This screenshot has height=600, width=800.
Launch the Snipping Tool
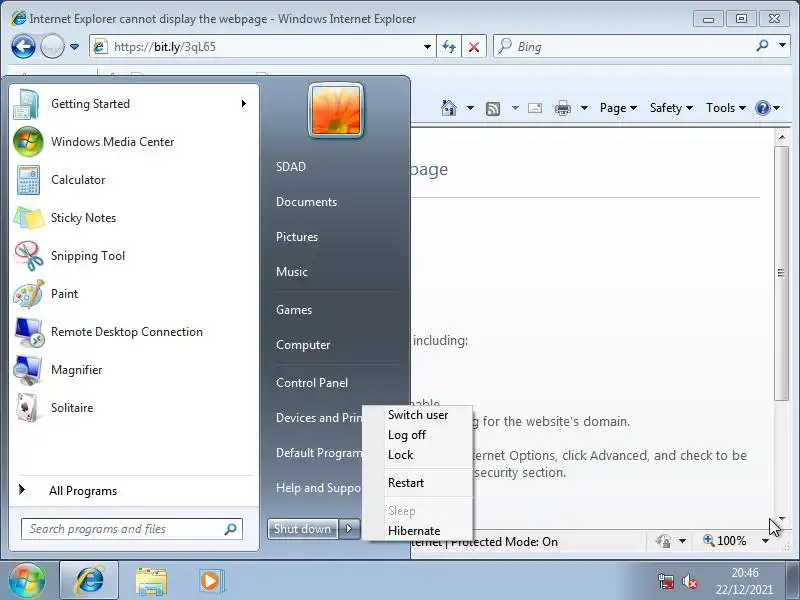[134, 256]
